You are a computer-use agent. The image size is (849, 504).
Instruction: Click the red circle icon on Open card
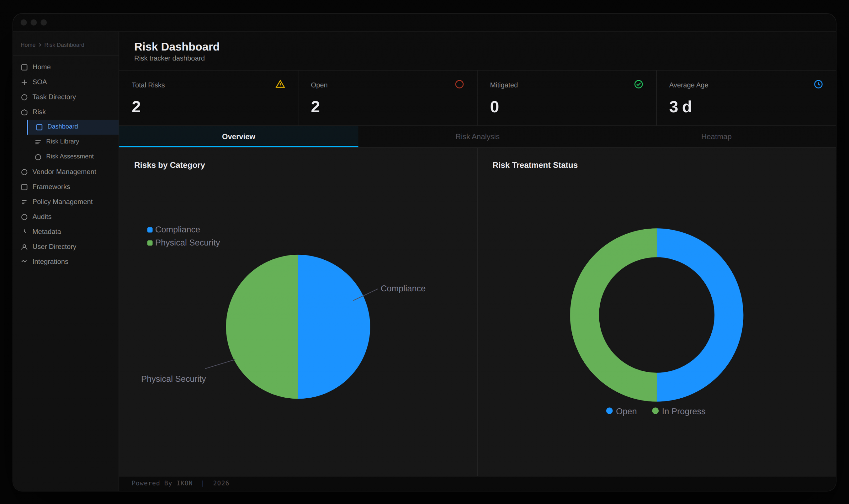459,84
